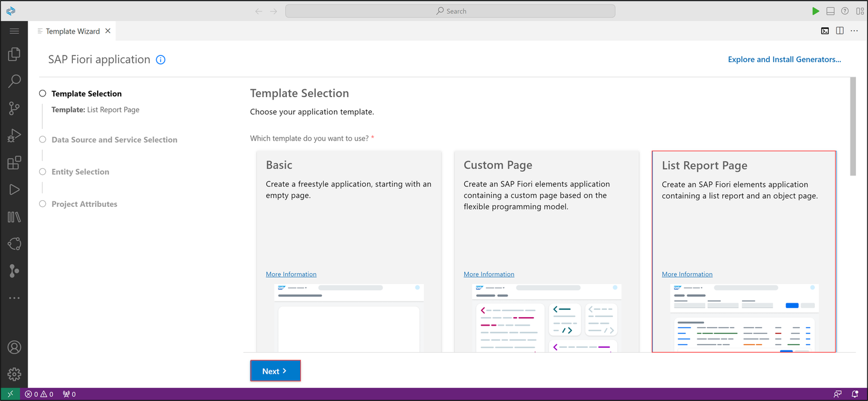Click 'Template: List Report Page' text in step list
Viewport: 868px width, 401px height.
tap(95, 110)
